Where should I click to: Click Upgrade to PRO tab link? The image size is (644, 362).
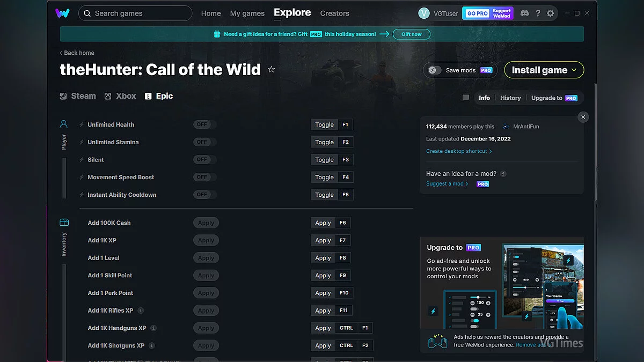554,98
